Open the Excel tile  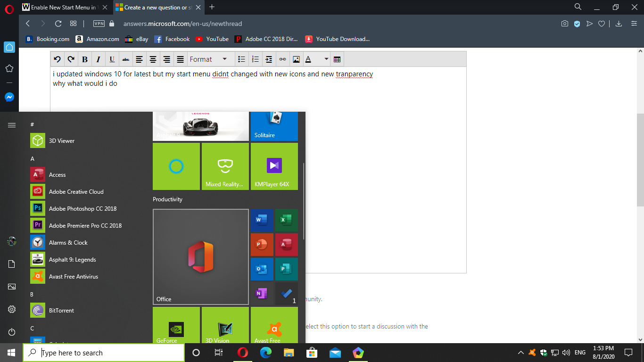click(286, 220)
